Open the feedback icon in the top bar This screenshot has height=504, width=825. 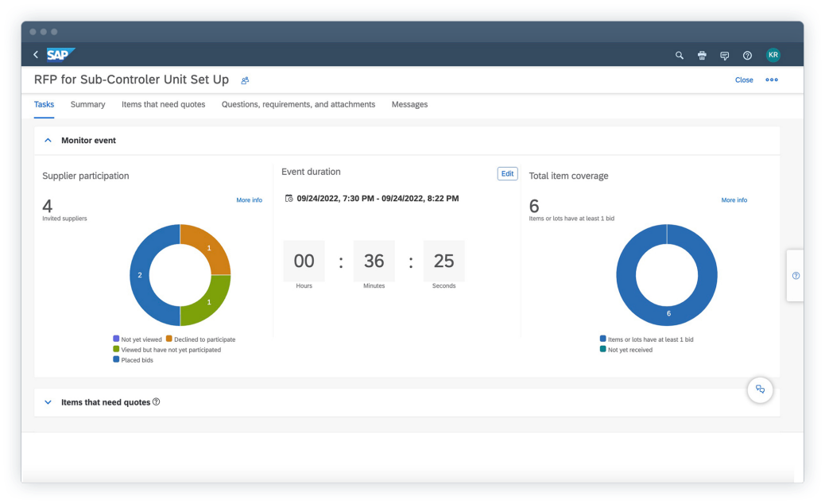725,56
